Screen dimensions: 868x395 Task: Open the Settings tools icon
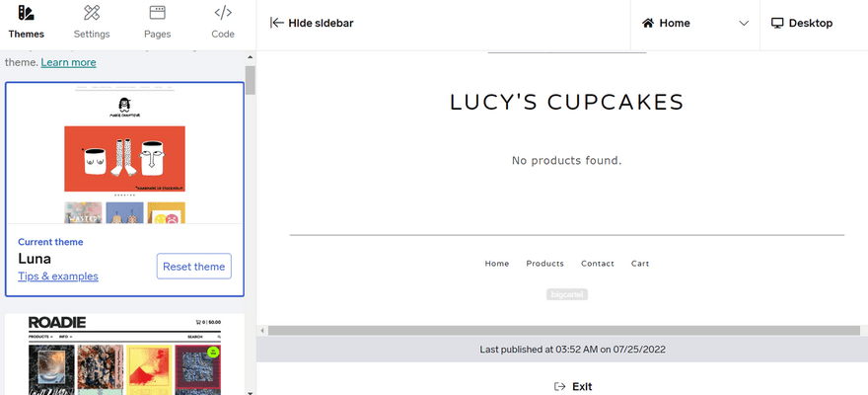pos(92,13)
